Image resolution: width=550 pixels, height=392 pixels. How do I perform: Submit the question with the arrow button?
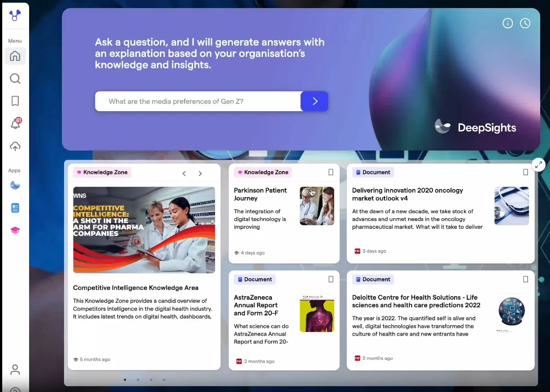coord(314,101)
